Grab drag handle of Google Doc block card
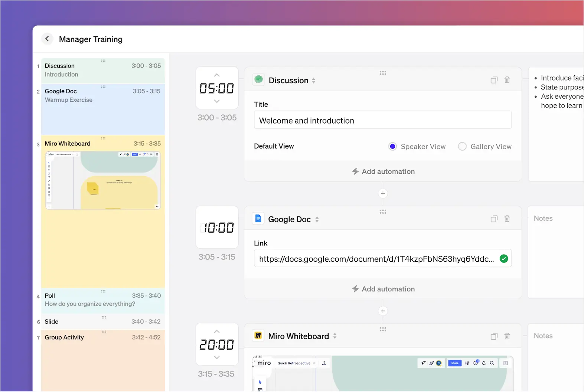Viewport: 584px width, 392px height. (x=383, y=212)
